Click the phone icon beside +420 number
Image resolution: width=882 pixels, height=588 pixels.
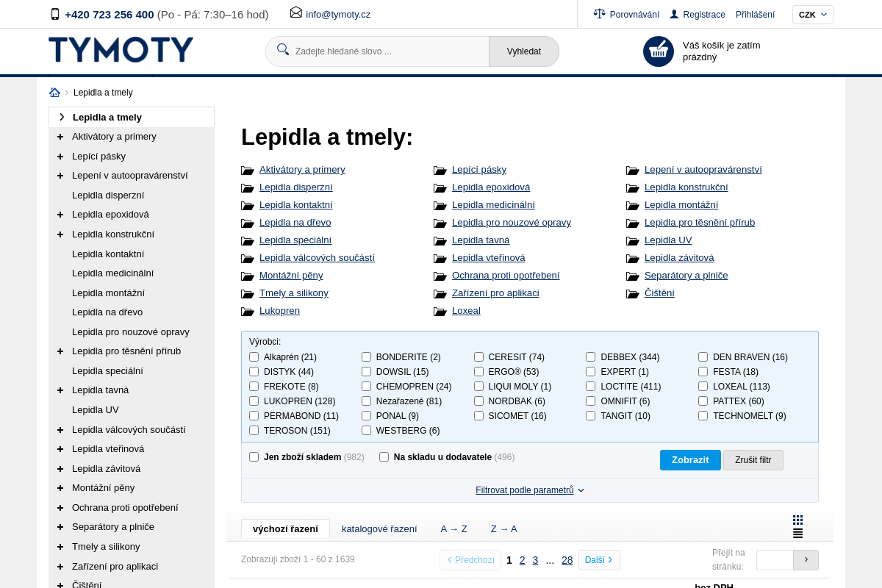click(55, 14)
